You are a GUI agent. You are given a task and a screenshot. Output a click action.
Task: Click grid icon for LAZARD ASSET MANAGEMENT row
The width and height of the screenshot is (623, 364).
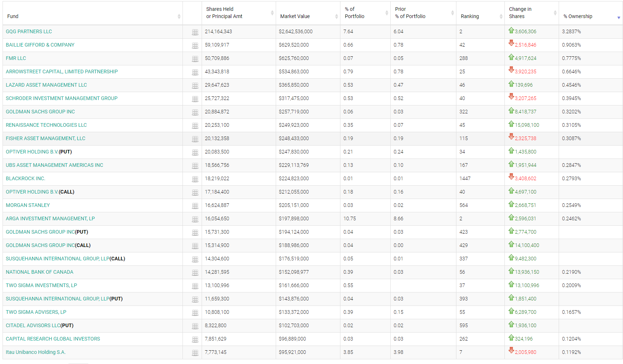(195, 86)
